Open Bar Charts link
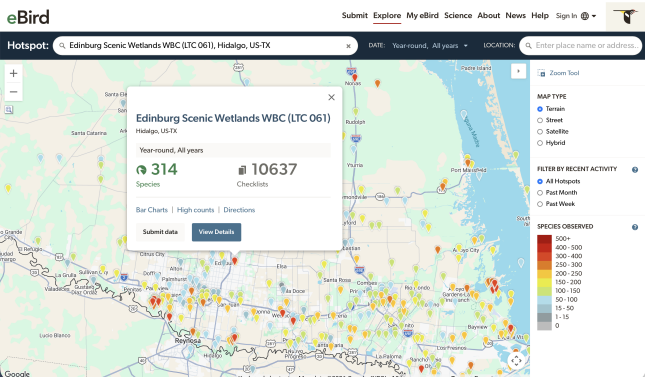Viewport: 645px width, 377px height. (x=152, y=210)
